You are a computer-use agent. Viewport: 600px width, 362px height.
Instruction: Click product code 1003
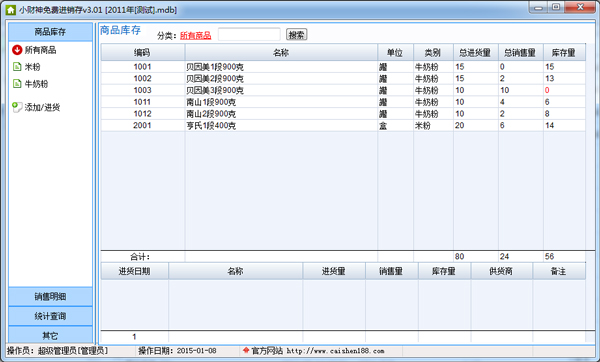coord(142,90)
